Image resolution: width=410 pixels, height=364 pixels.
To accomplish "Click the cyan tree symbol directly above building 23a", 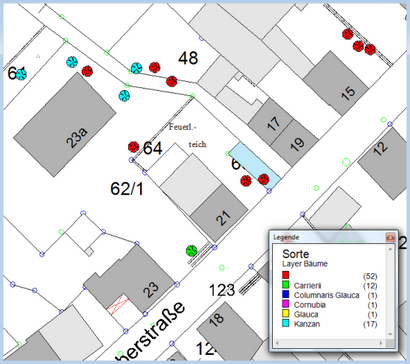I will [72, 62].
